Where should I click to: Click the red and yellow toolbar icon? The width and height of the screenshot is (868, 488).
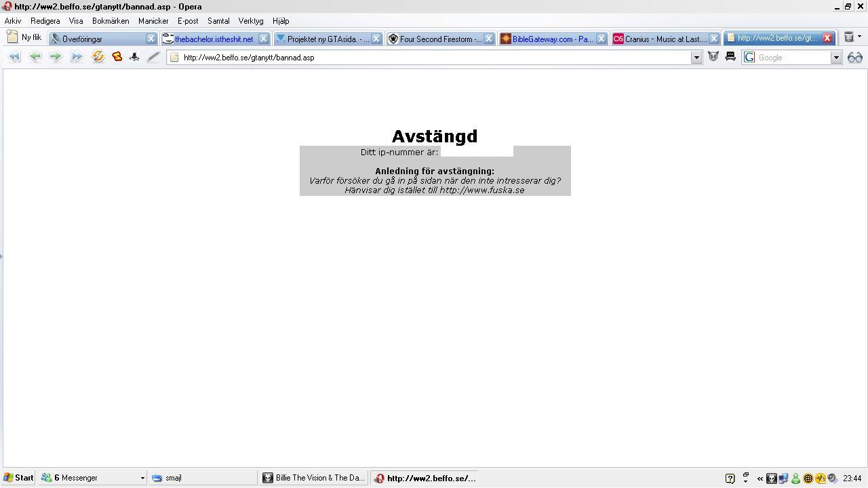pos(117,57)
